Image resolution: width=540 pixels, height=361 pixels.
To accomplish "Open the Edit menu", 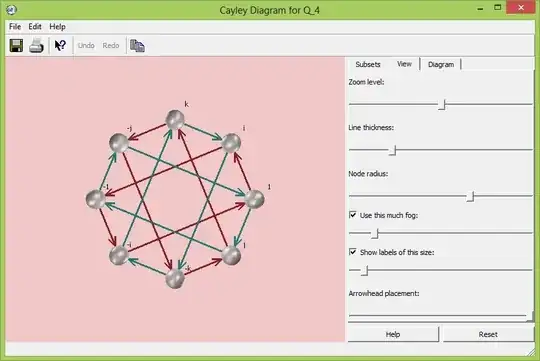I will [x=35, y=27].
